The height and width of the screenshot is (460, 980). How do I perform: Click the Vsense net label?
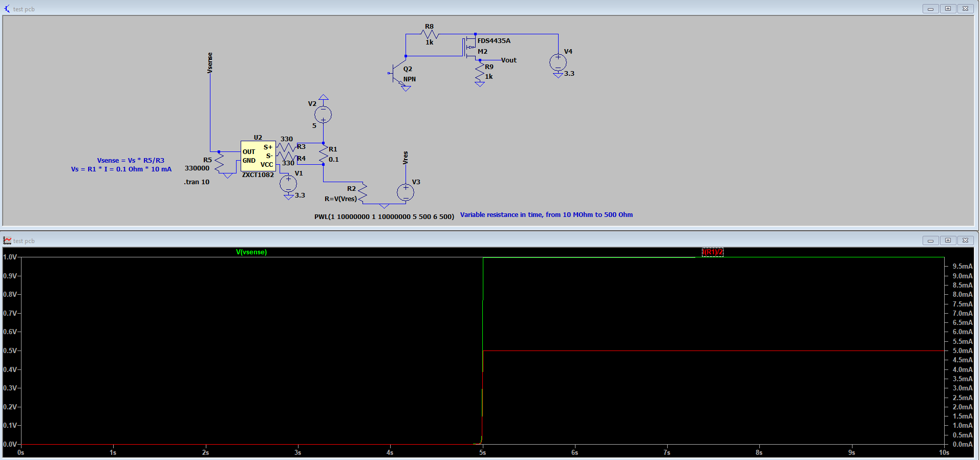point(209,63)
